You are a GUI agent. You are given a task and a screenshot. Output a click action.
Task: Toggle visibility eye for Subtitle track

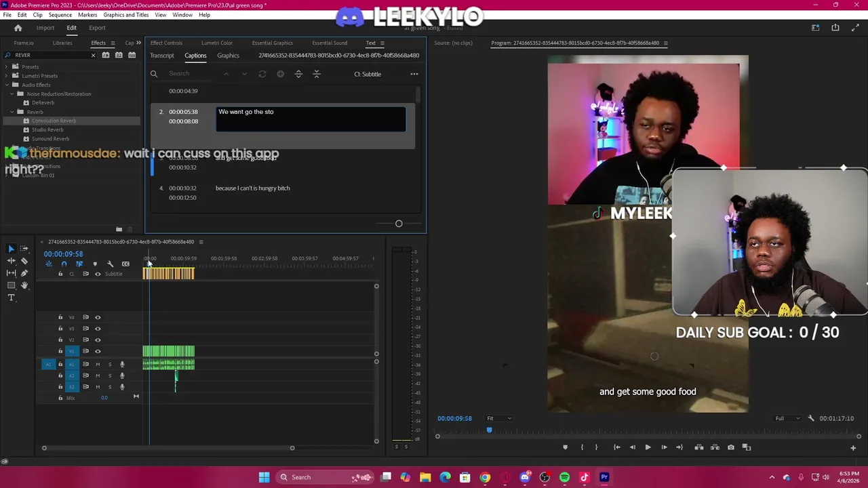[98, 274]
